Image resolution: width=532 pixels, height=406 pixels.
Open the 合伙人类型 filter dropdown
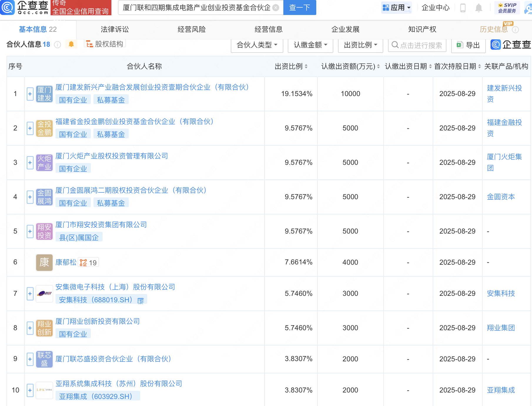click(257, 45)
